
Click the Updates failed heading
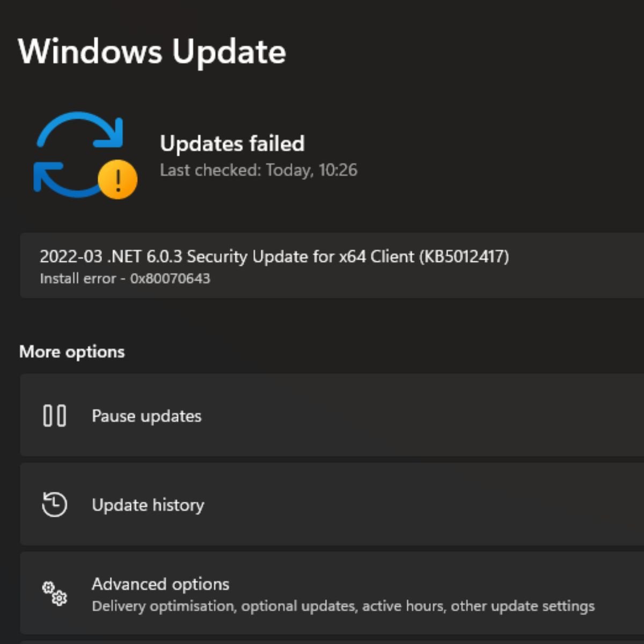pyautogui.click(x=232, y=143)
